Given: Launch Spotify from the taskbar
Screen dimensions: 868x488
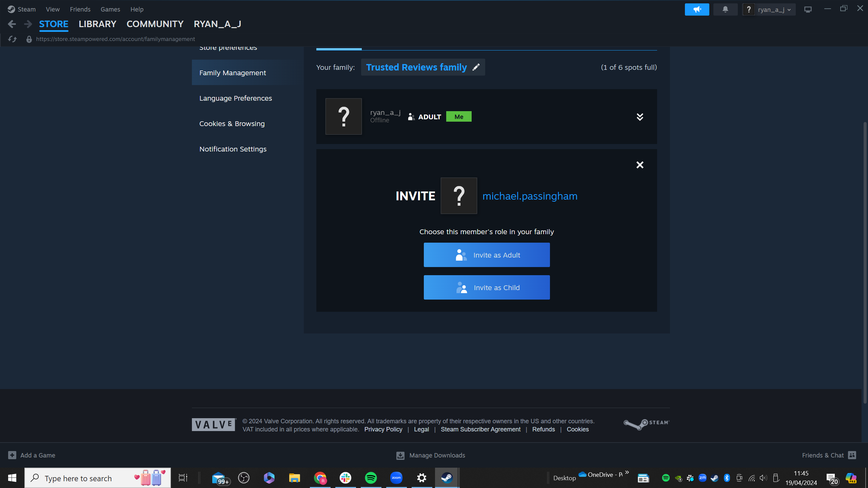Looking at the screenshot, I should tap(371, 477).
